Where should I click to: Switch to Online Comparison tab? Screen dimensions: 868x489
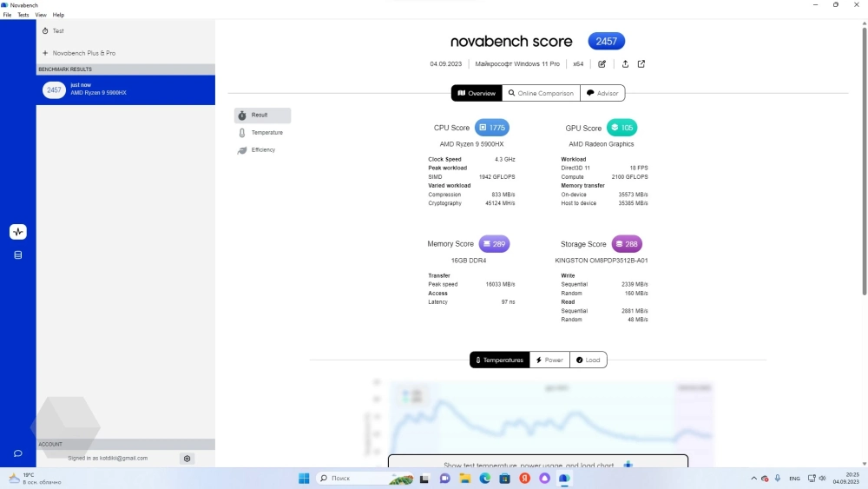click(541, 93)
